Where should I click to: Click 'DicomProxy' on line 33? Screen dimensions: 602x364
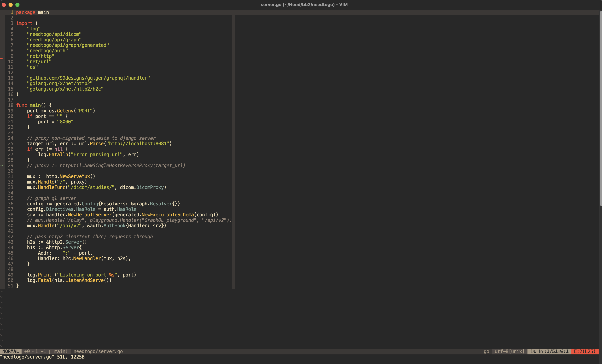[x=150, y=187]
